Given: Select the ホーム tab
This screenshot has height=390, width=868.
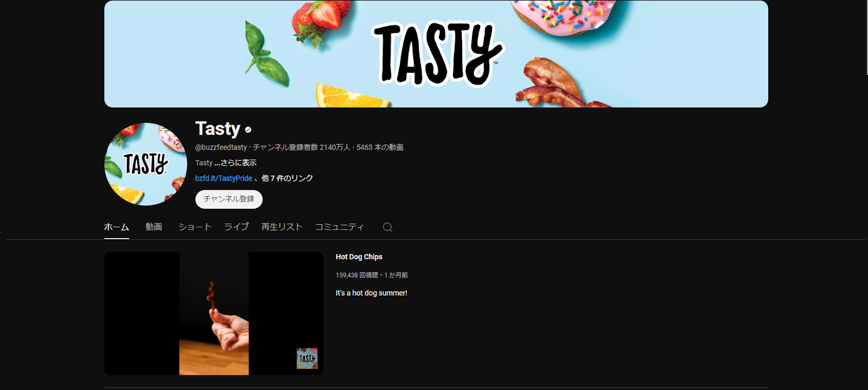Looking at the screenshot, I should tap(117, 227).
